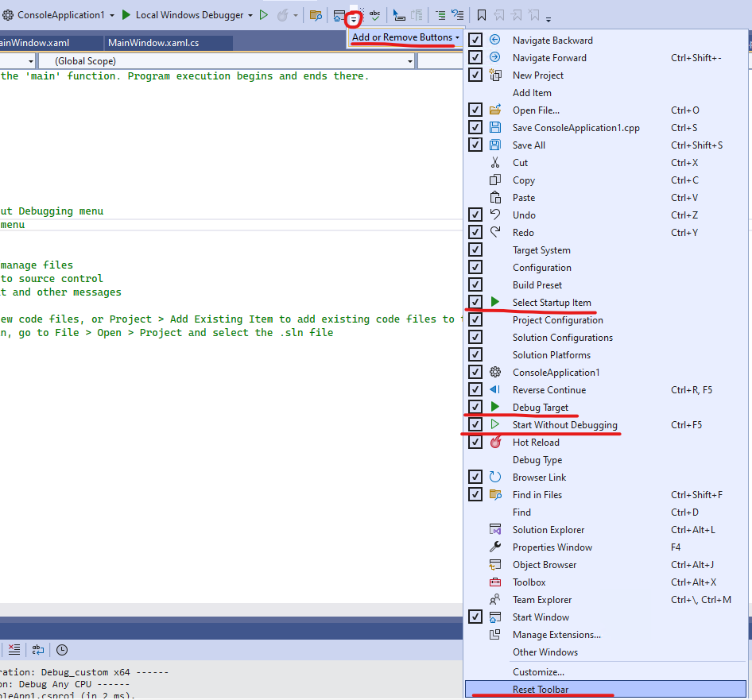Click the uncomment lines toolbar icon
The height and width of the screenshot is (700, 752).
click(x=458, y=15)
